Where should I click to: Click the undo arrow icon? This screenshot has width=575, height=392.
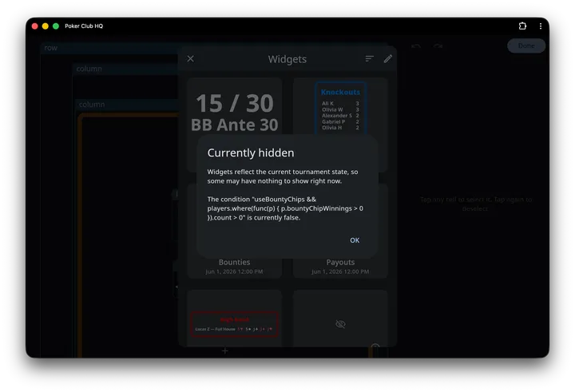[x=416, y=46]
